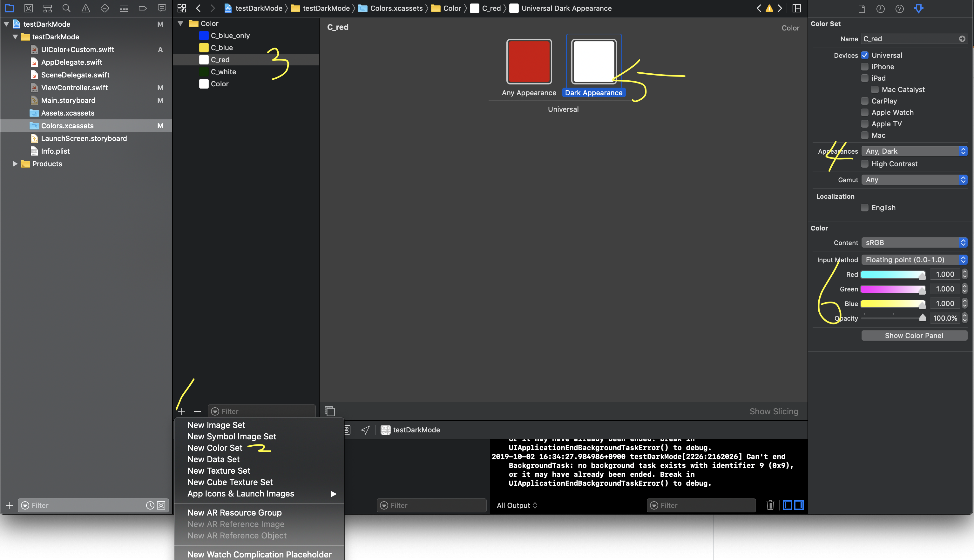Screen dimensions: 974x560
Task: Expand the Products folder
Action: coord(15,164)
